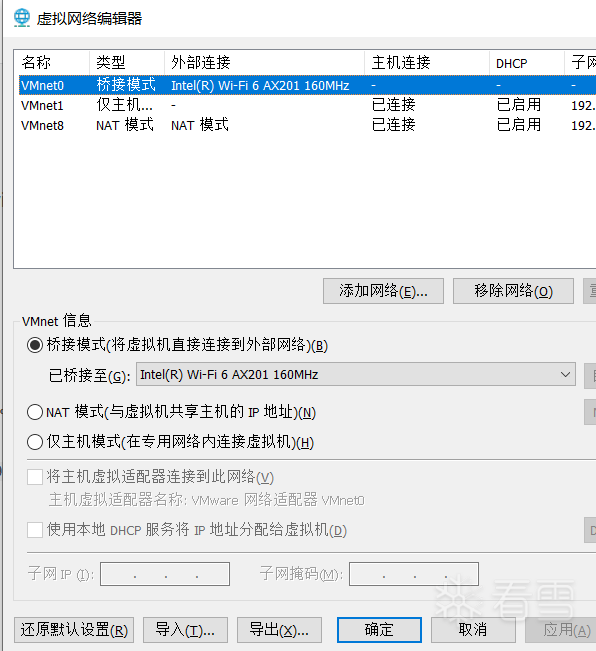Select the VMnet8 network row

coord(307,125)
